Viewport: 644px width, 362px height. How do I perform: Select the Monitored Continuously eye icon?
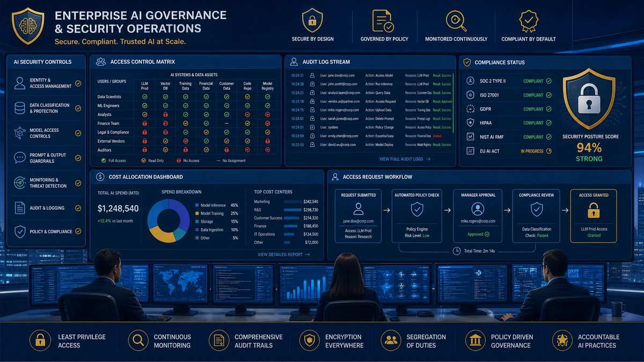456,20
